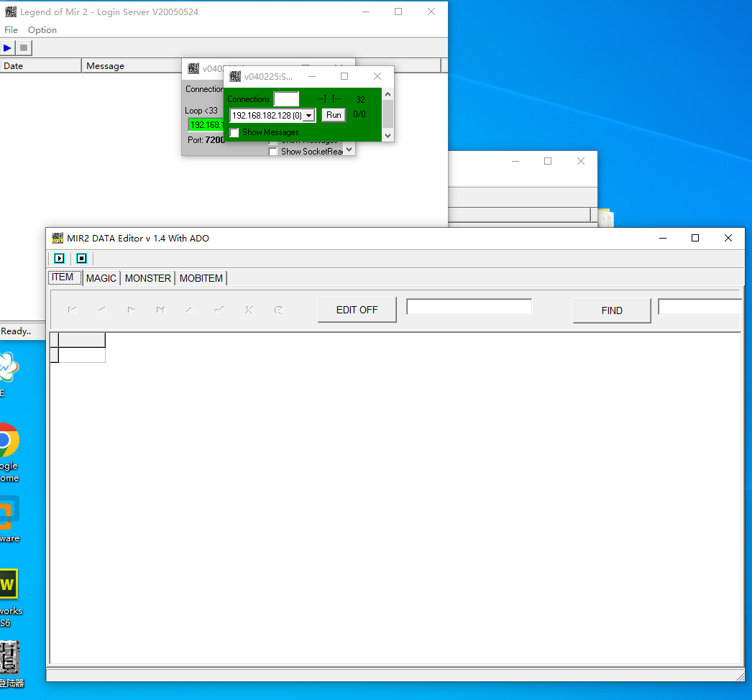Click the green 192.168 IP field in grey window
The image size is (752, 700).
tap(206, 124)
